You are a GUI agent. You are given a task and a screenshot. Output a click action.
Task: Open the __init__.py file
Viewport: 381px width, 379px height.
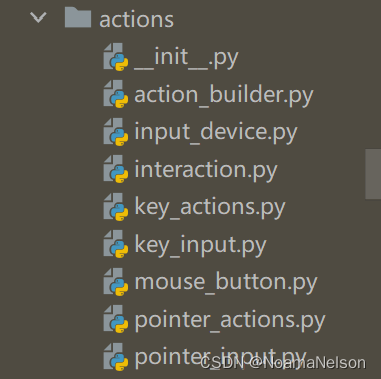(x=186, y=58)
